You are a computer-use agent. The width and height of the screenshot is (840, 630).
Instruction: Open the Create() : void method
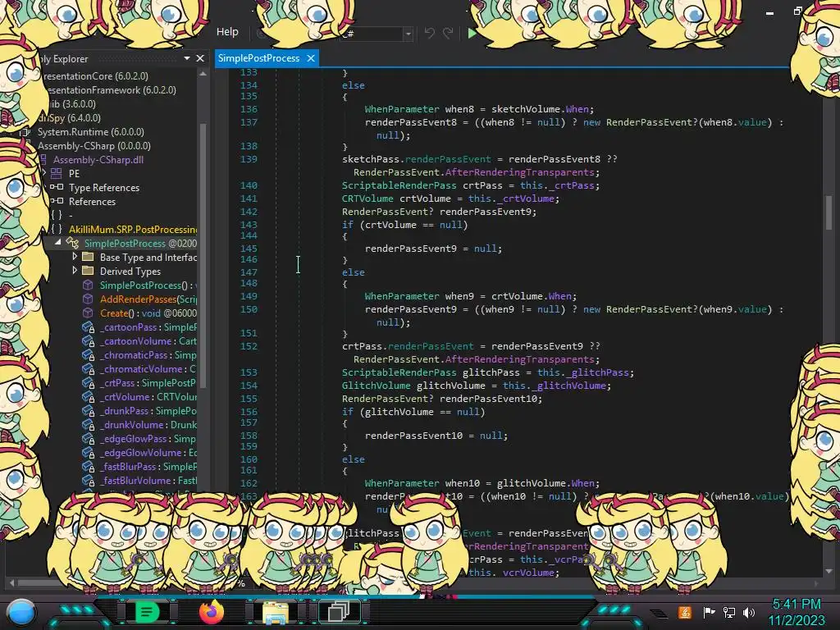[x=148, y=313]
